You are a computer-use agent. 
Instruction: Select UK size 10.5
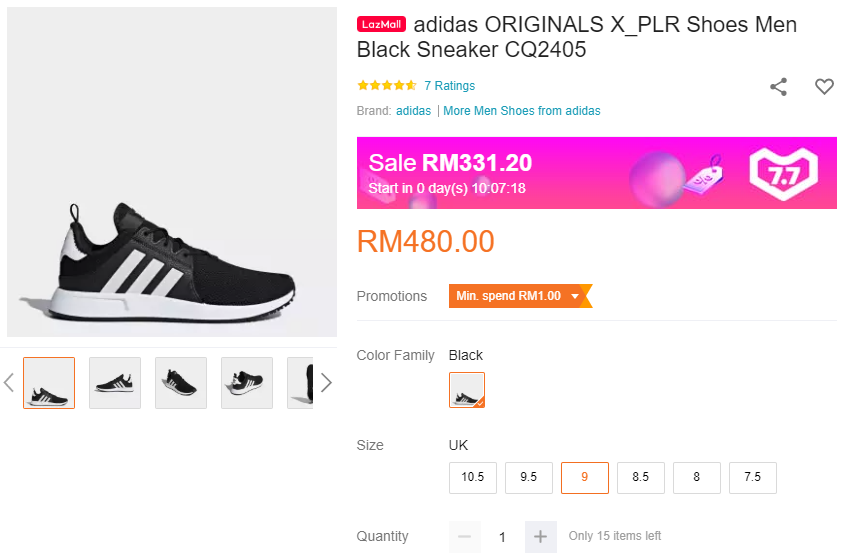click(x=473, y=477)
